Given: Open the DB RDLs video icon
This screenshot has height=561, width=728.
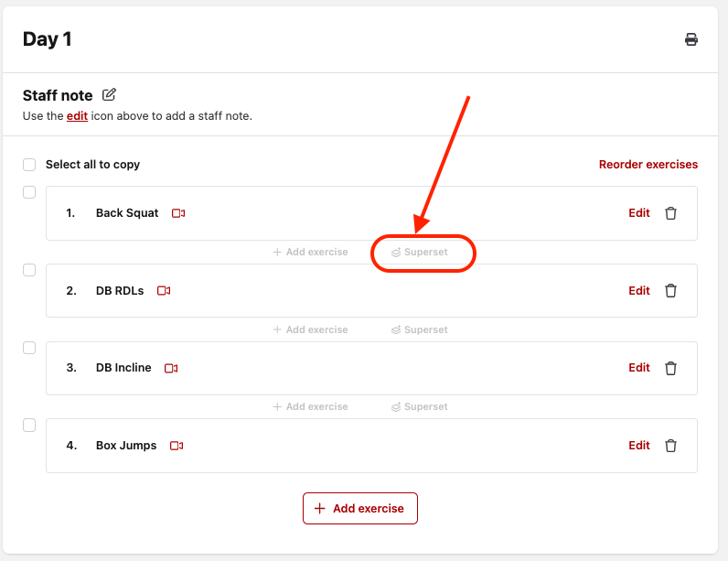Looking at the screenshot, I should click(x=164, y=291).
